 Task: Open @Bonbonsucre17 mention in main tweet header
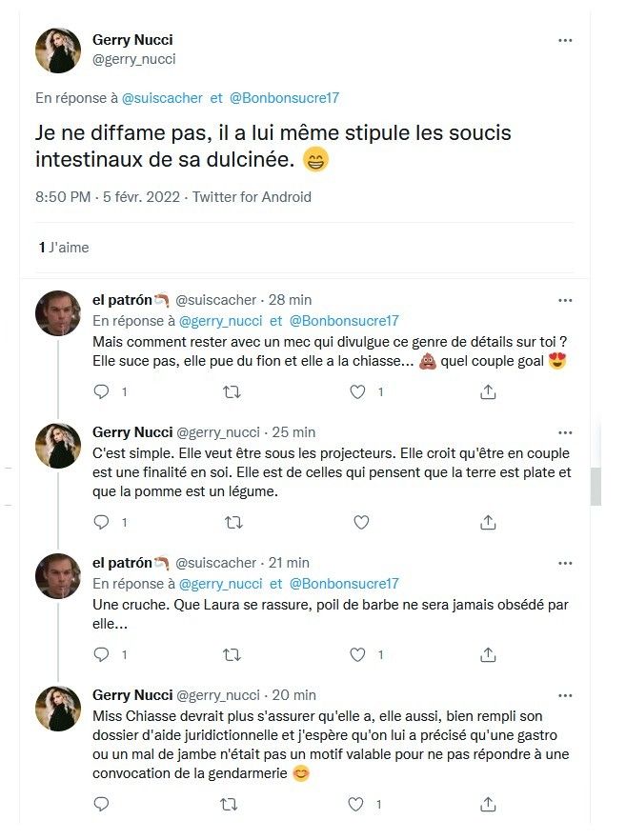point(285,97)
